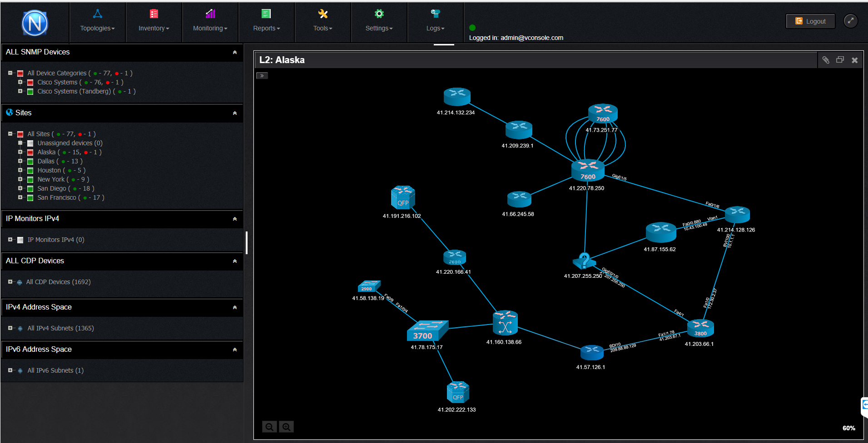The height and width of the screenshot is (443, 868).
Task: Expand the Alaska site tree node
Action: pyautogui.click(x=20, y=152)
